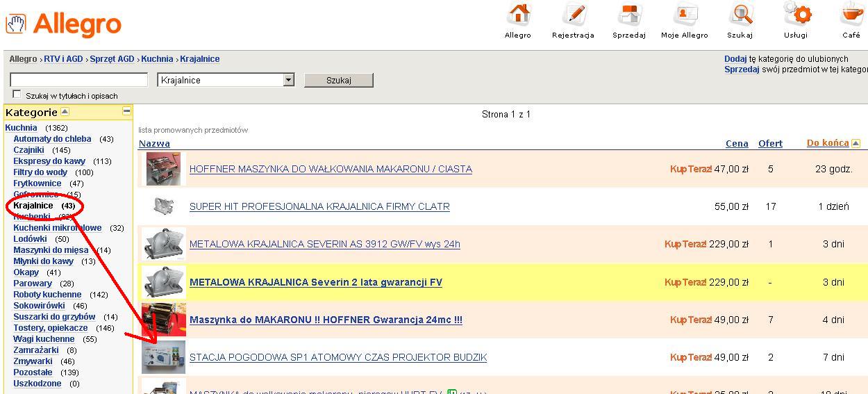Open the Allegro home house icon
The height and width of the screenshot is (394, 868).
pyautogui.click(x=518, y=14)
